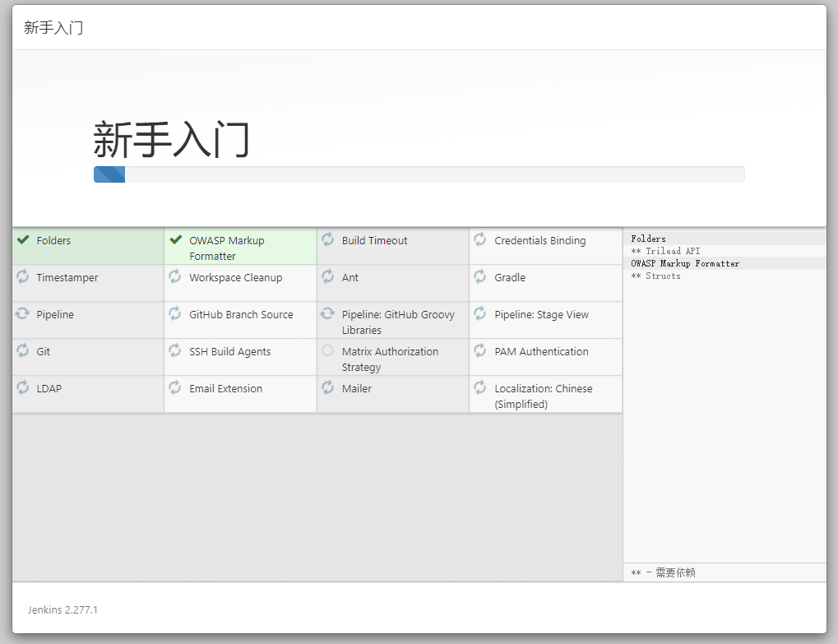
Task: Click the Localization: Chinese (Simplified) entry
Action: point(543,396)
